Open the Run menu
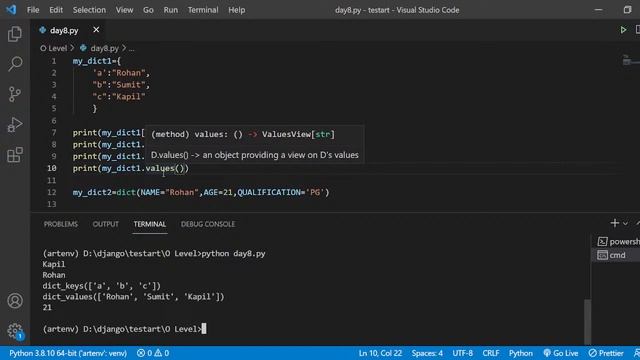 (171, 10)
